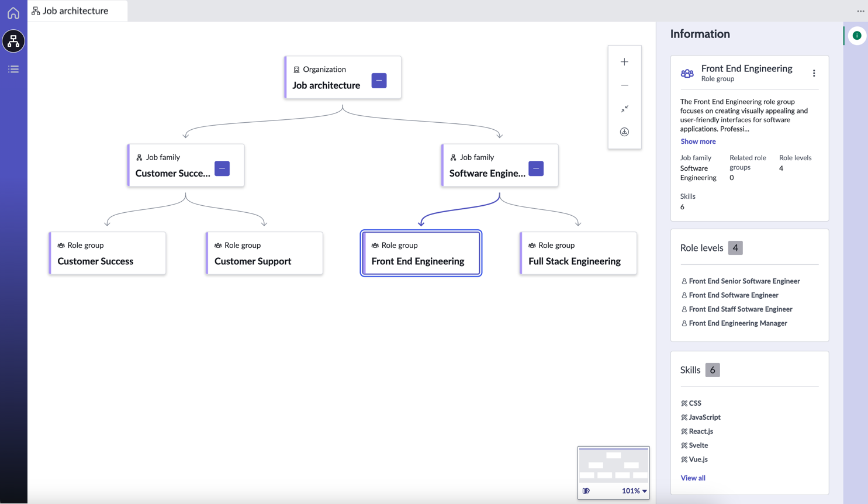This screenshot has height=504, width=868.
Task: Click View all skills link
Action: coord(693,478)
